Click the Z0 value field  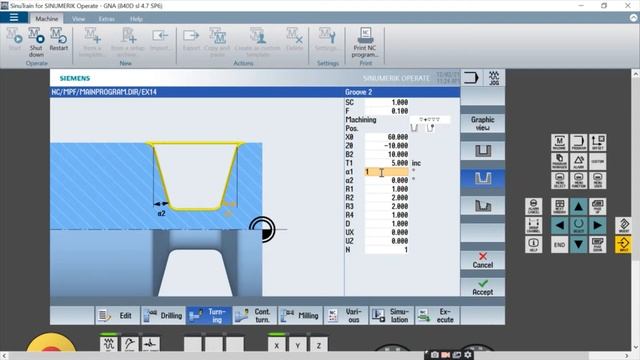pyautogui.click(x=387, y=146)
